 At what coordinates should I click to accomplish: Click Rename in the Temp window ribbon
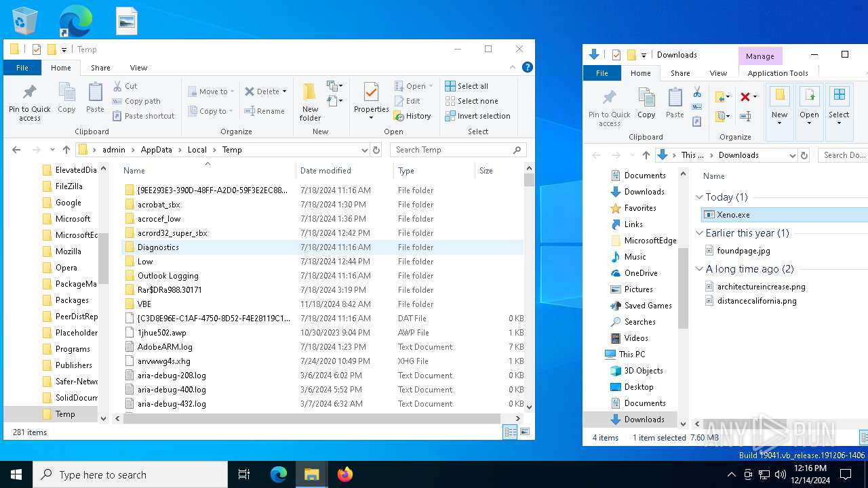coord(264,111)
